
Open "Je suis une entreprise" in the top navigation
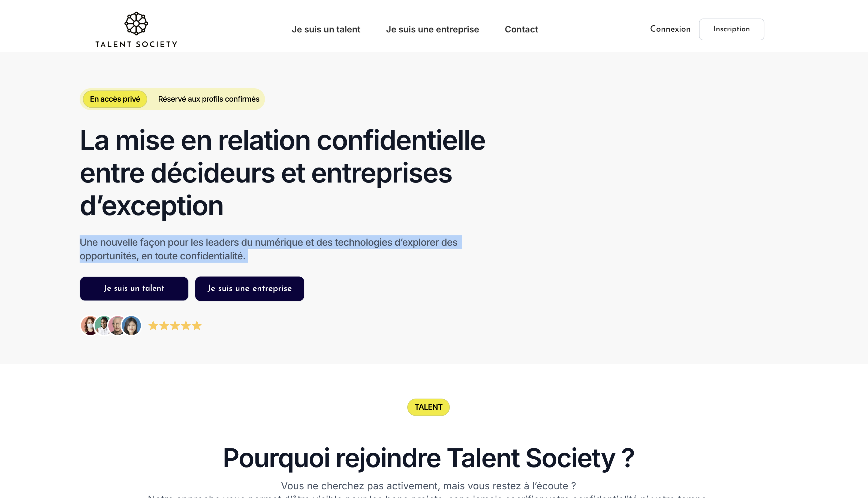432,29
